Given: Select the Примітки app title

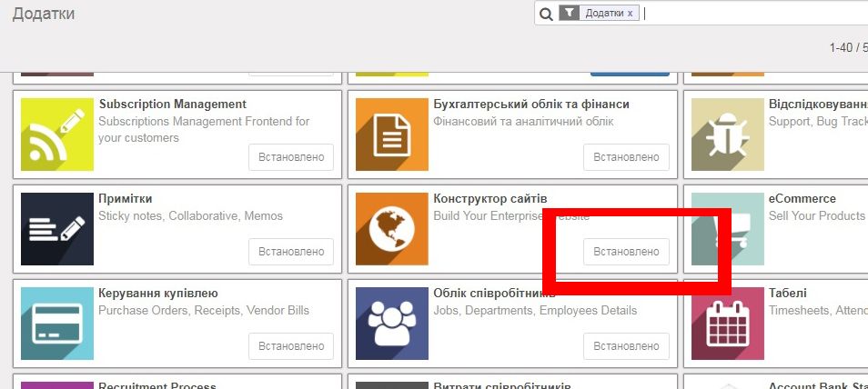Looking at the screenshot, I should [126, 199].
